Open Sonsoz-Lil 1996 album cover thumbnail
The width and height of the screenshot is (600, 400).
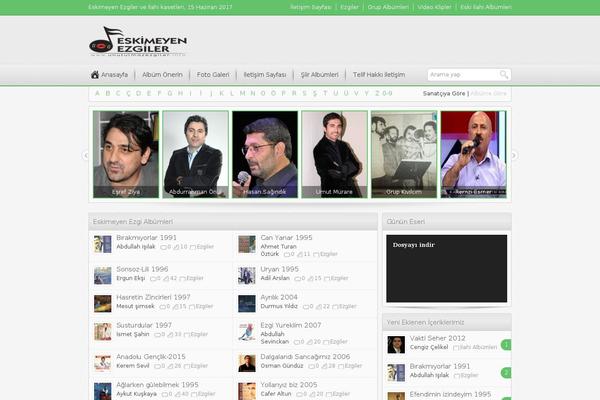(x=103, y=276)
